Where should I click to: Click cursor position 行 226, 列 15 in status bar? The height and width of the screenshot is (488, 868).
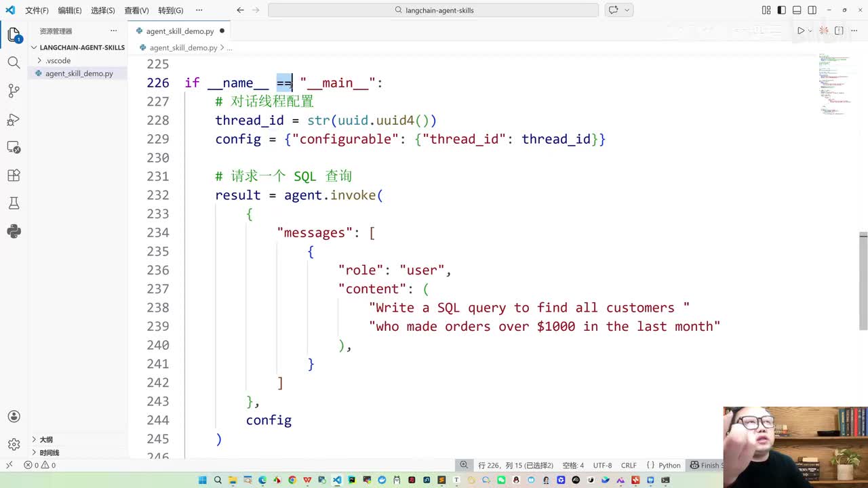click(515, 465)
